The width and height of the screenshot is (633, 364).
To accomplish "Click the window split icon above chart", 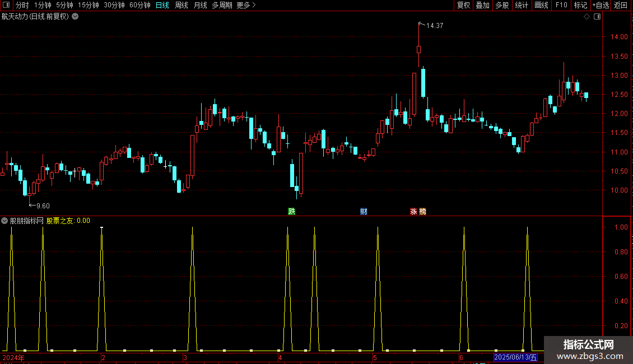I will click(x=597, y=17).
